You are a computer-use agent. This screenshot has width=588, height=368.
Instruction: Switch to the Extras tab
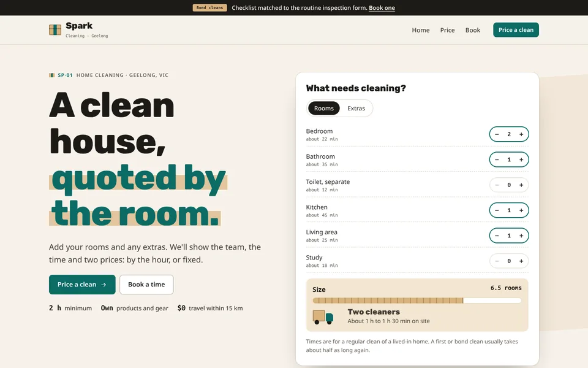pyautogui.click(x=356, y=108)
